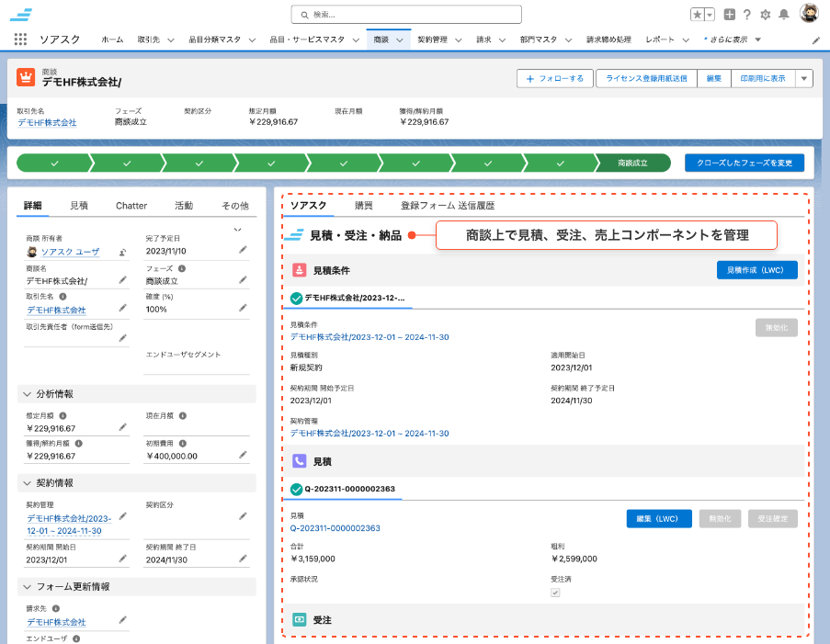Expand the 請求 tab dropdown chevron
Screen dimensions: 830x644
[503, 40]
